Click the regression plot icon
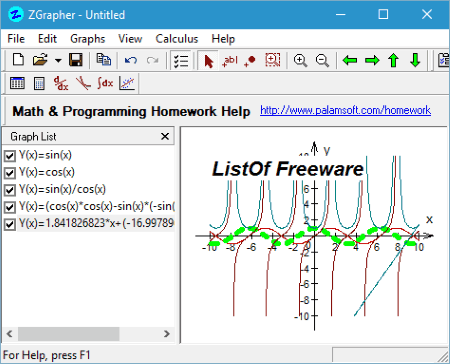 point(127,83)
